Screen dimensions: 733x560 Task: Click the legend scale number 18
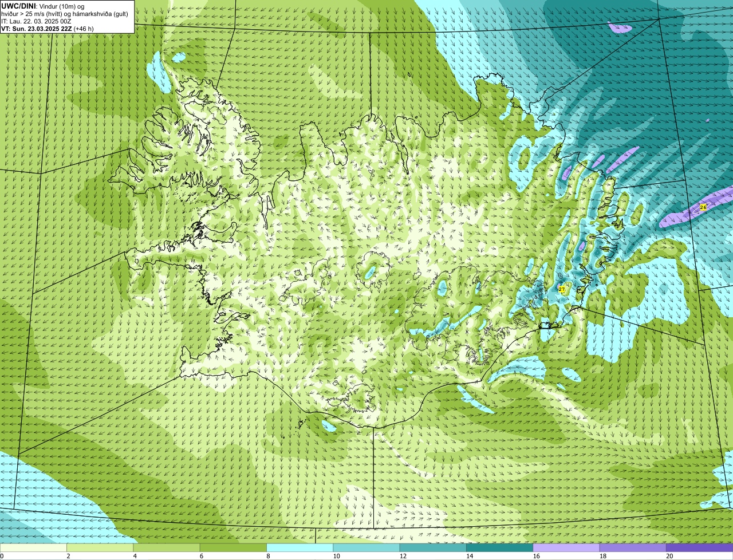[x=603, y=556]
